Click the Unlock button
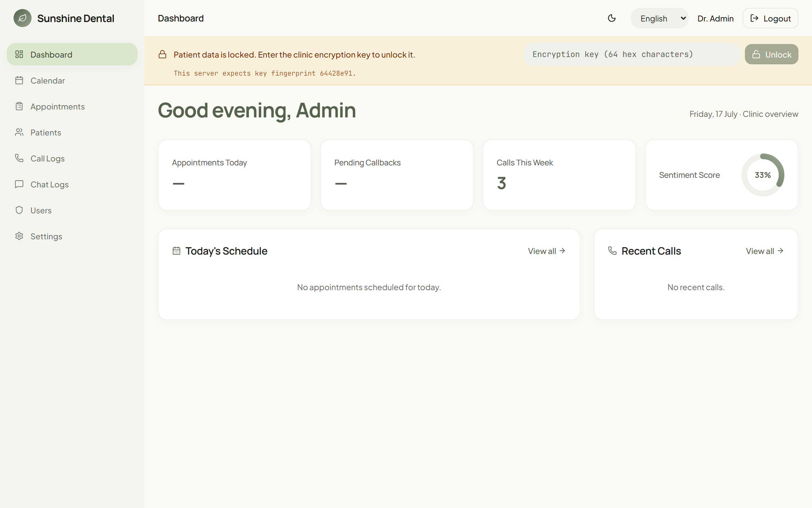The height and width of the screenshot is (508, 812). click(771, 54)
